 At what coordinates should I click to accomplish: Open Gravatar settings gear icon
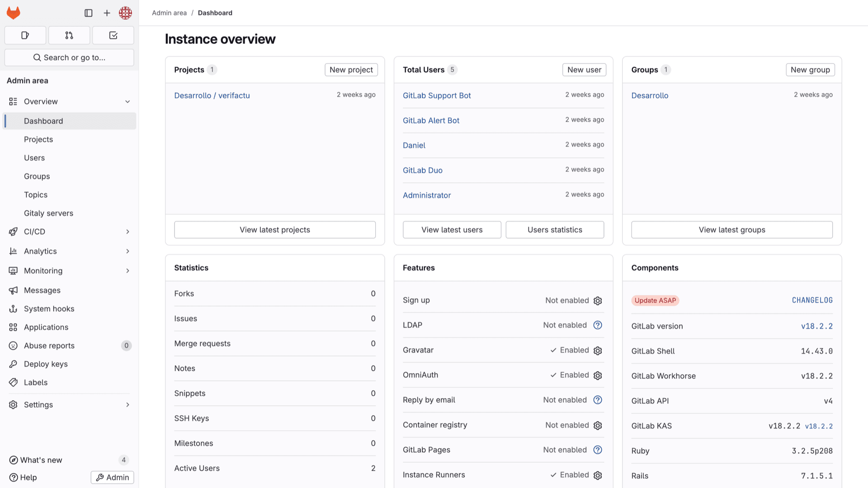pos(598,351)
